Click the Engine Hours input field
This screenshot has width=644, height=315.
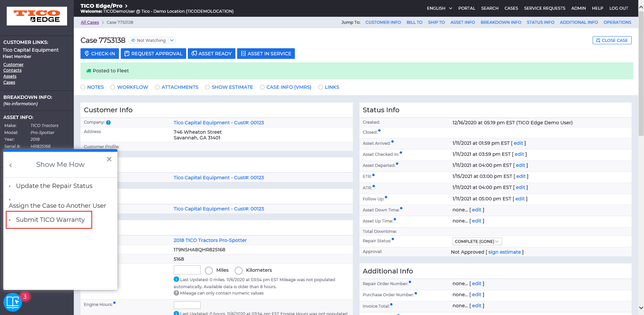pos(187,305)
